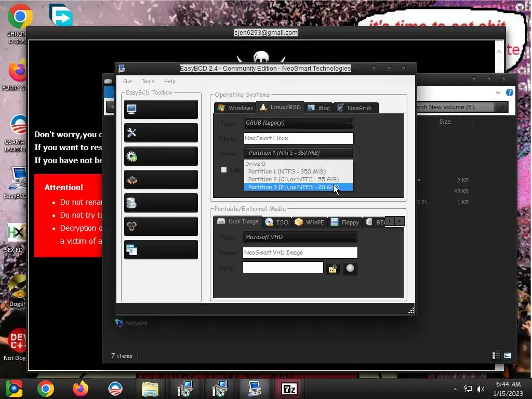
Task: Click the Firefox desktop shortcut
Action: click(17, 75)
